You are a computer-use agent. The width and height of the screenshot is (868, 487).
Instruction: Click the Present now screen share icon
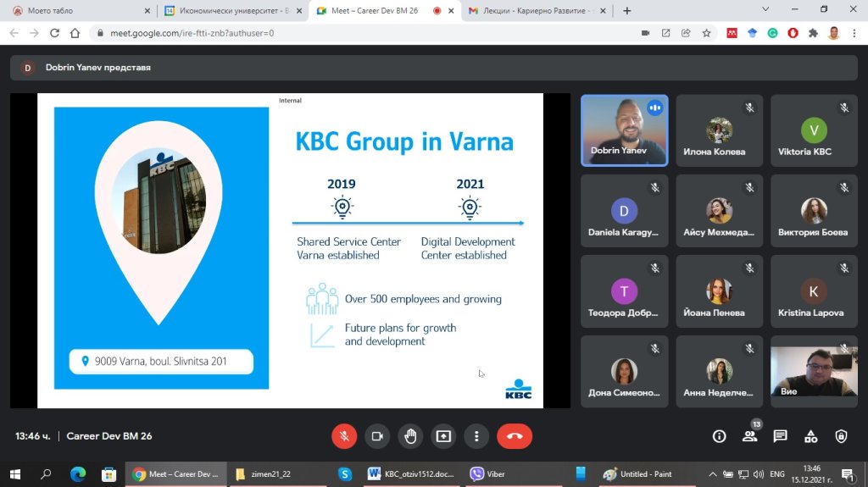(x=443, y=436)
